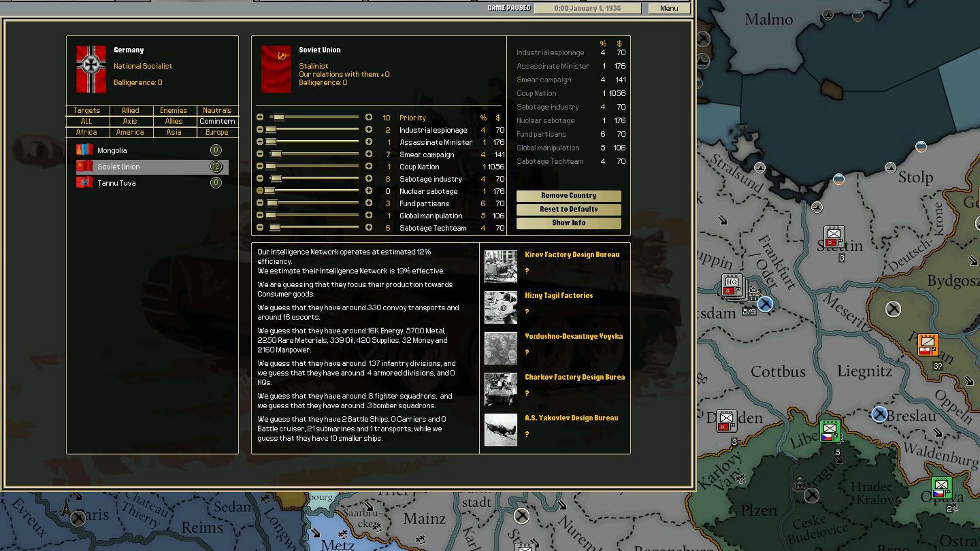The height and width of the screenshot is (551, 980).
Task: Adjust the Priority slider track
Action: tap(313, 117)
